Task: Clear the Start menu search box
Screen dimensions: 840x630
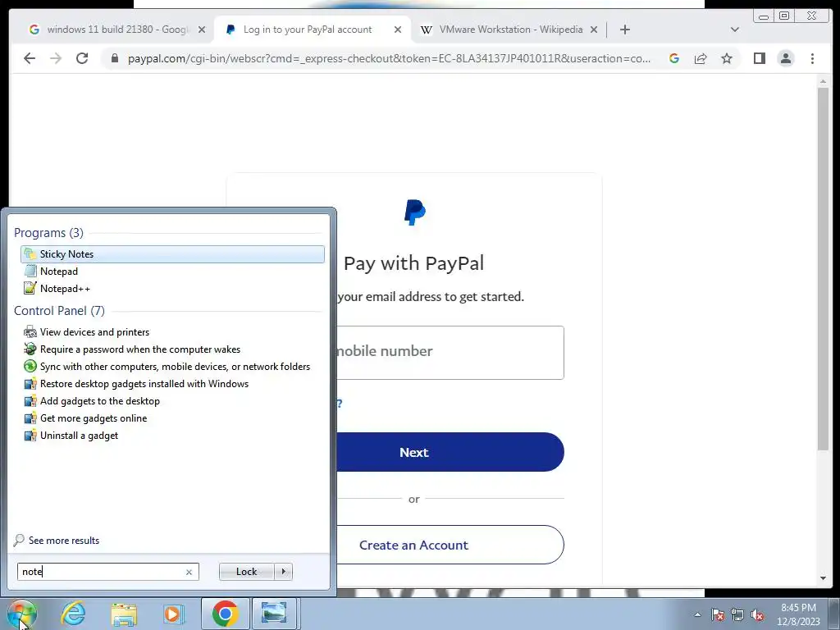Action: (189, 572)
